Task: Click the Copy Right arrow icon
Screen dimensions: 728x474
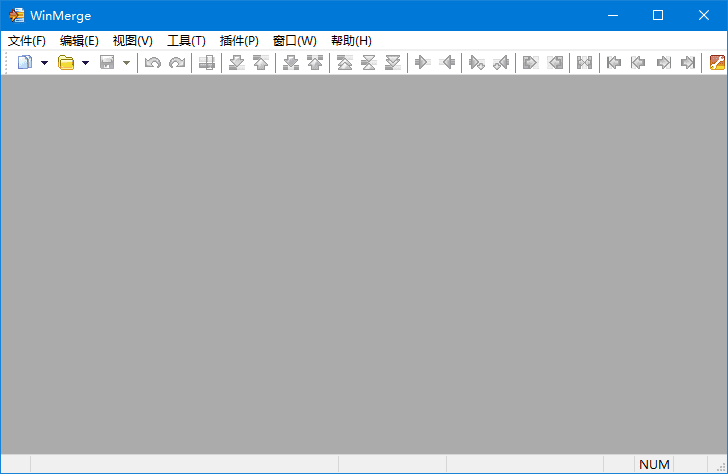Action: click(422, 63)
